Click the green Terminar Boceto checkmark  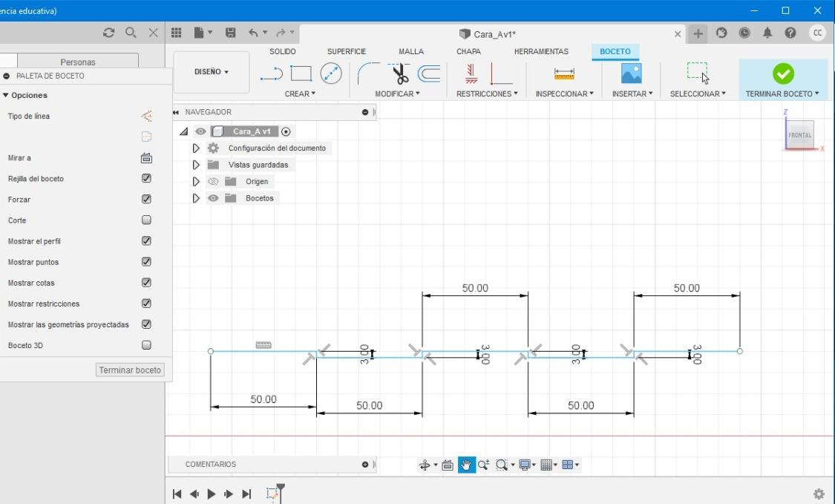click(x=783, y=73)
